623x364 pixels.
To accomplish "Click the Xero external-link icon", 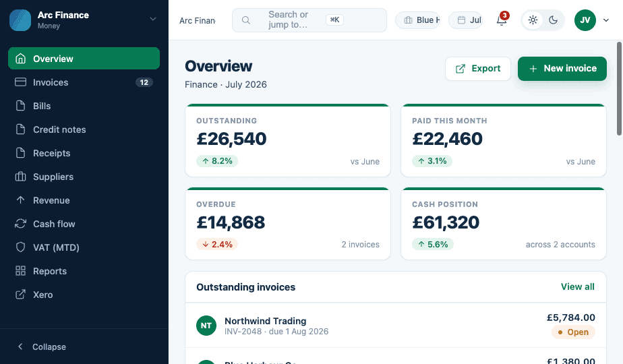I will coord(20,295).
